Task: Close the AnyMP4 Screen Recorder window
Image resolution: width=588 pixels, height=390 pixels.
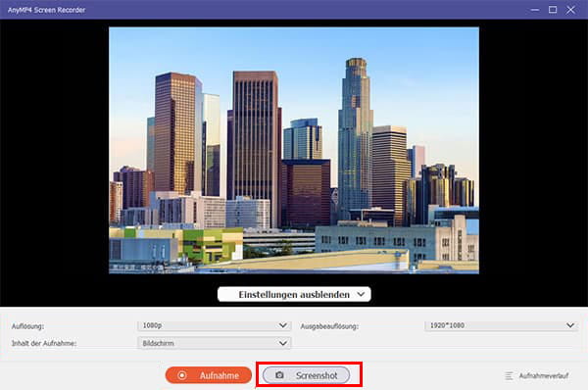Action: [x=570, y=10]
